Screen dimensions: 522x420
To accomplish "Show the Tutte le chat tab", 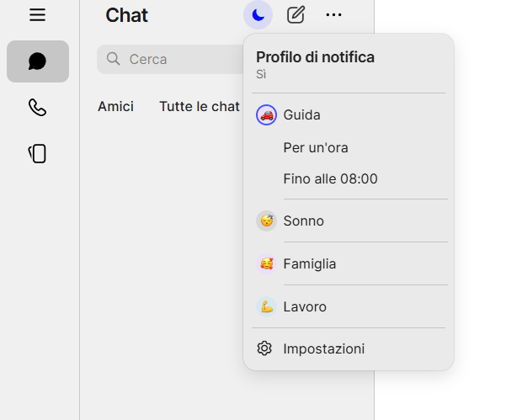I will click(200, 107).
